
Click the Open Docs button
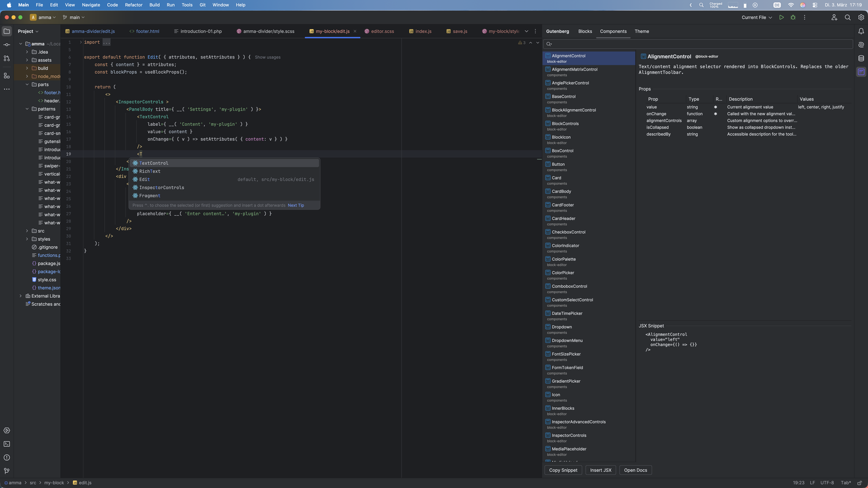635,470
